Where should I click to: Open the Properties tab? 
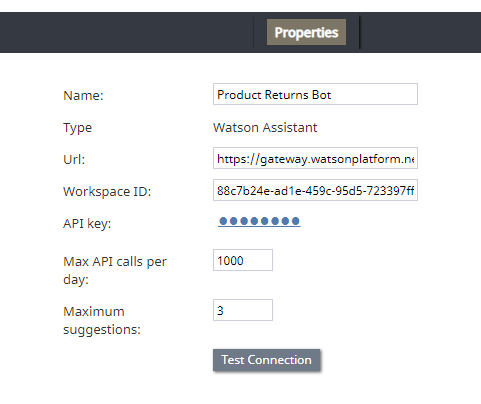(306, 32)
